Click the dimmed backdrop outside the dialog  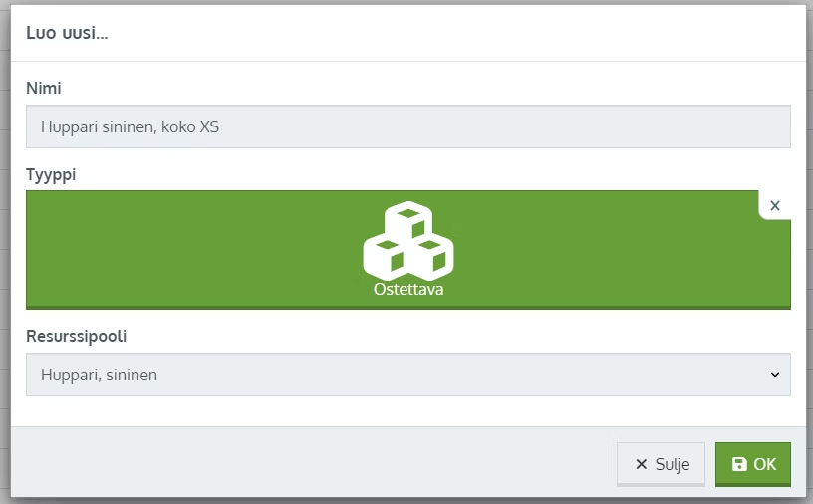(5, 259)
